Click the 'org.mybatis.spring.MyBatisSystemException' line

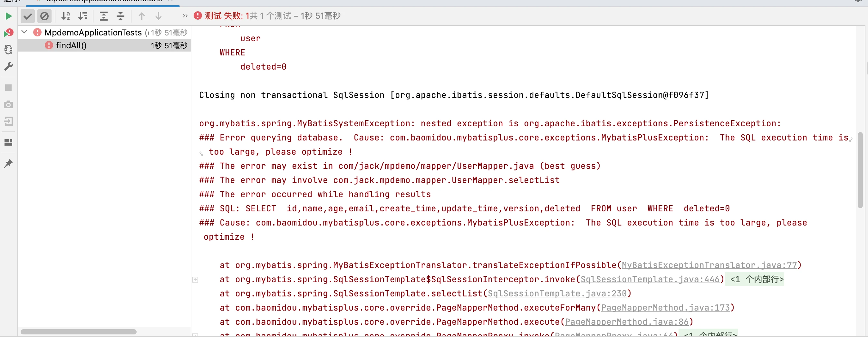click(x=490, y=123)
